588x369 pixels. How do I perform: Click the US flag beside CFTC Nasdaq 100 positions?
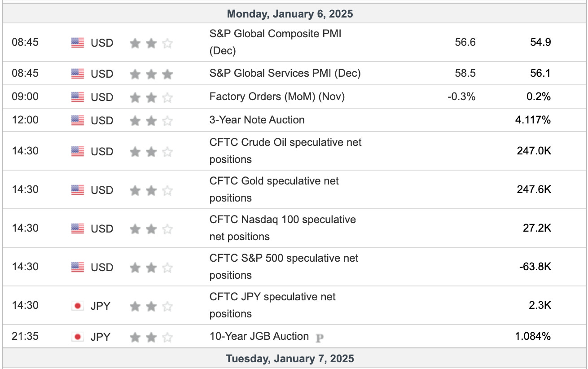click(78, 228)
